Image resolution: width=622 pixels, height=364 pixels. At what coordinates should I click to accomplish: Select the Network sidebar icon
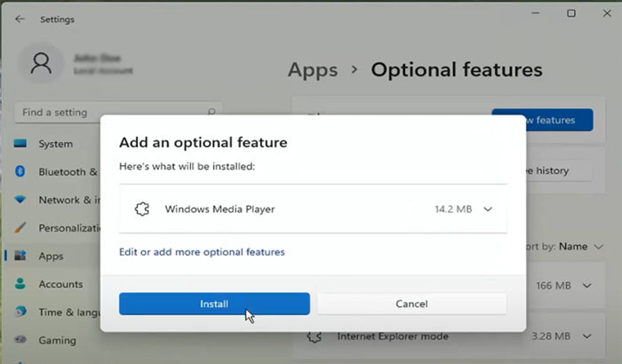pos(20,200)
